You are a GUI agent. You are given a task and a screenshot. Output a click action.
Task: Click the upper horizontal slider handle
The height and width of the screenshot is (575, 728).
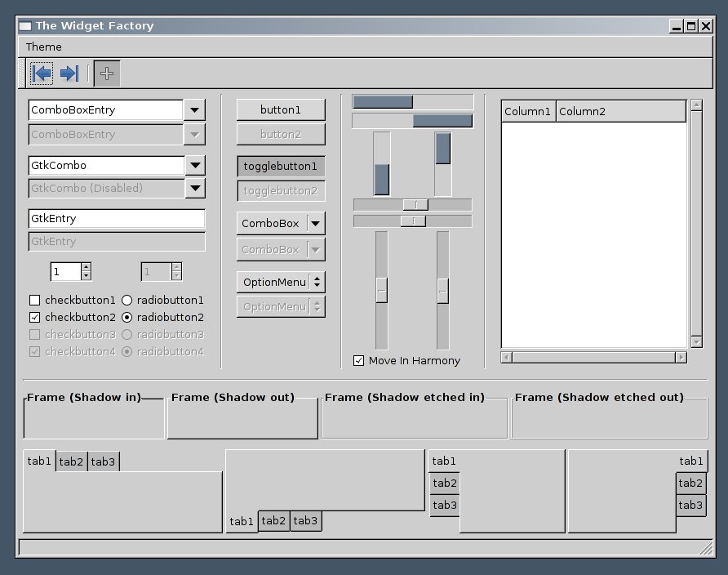tap(415, 205)
